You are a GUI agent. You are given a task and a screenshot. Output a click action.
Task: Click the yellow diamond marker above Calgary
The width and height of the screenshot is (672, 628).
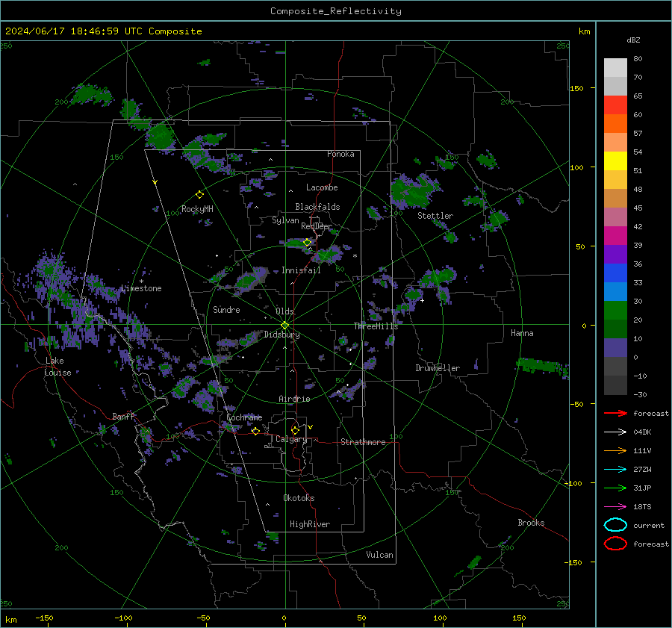295,430
